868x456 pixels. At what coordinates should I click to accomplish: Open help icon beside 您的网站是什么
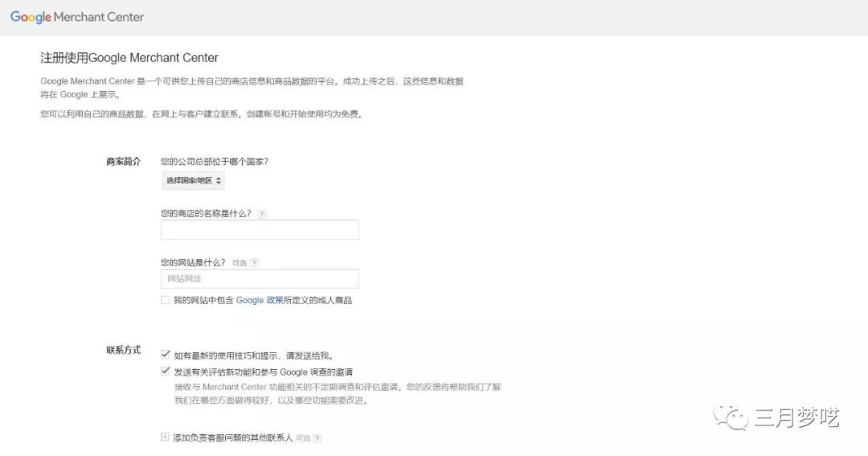click(x=254, y=263)
